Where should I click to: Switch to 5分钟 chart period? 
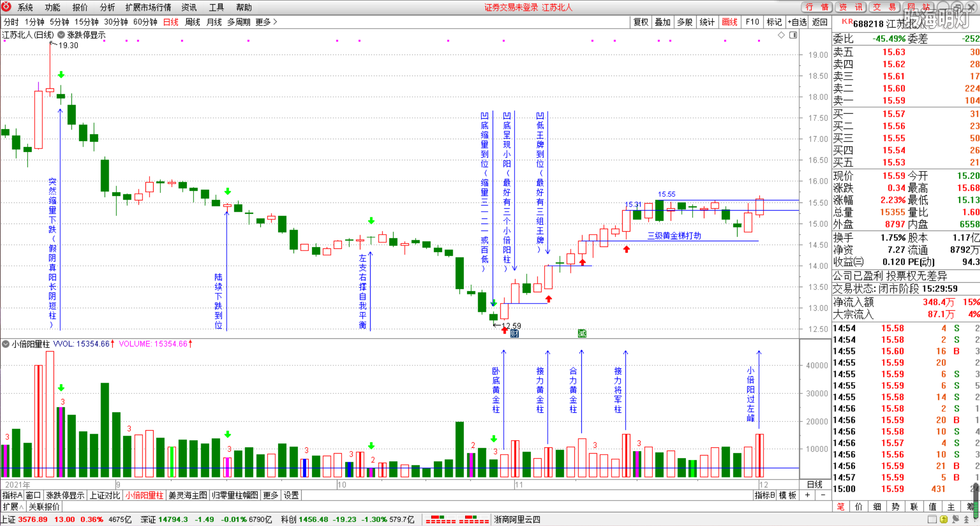[59, 22]
